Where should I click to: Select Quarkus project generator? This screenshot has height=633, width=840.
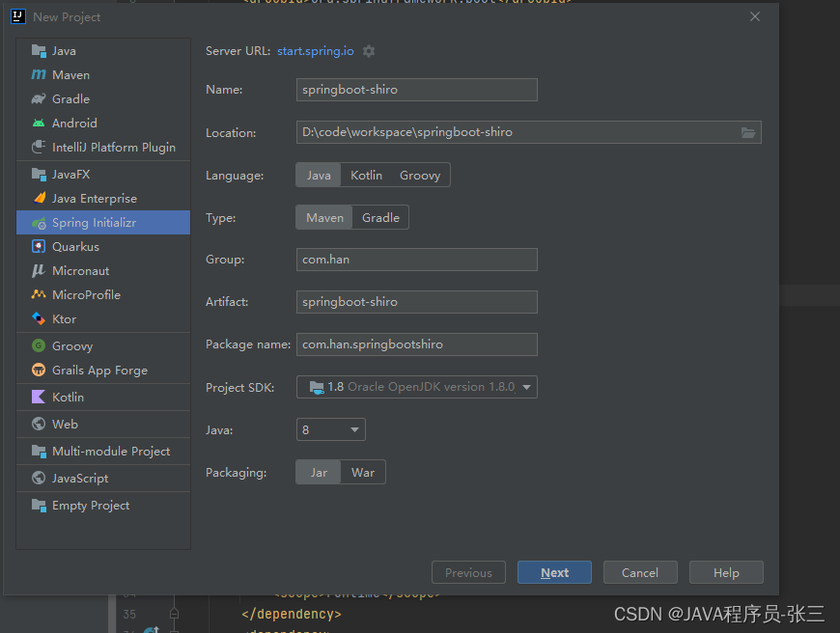[x=103, y=247]
